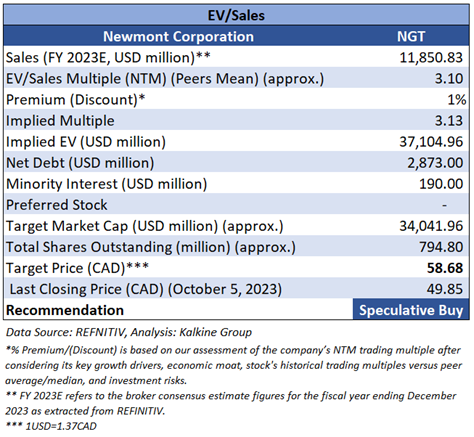
Task: Select the Net Debt (USD million) label
Action: tap(80, 163)
